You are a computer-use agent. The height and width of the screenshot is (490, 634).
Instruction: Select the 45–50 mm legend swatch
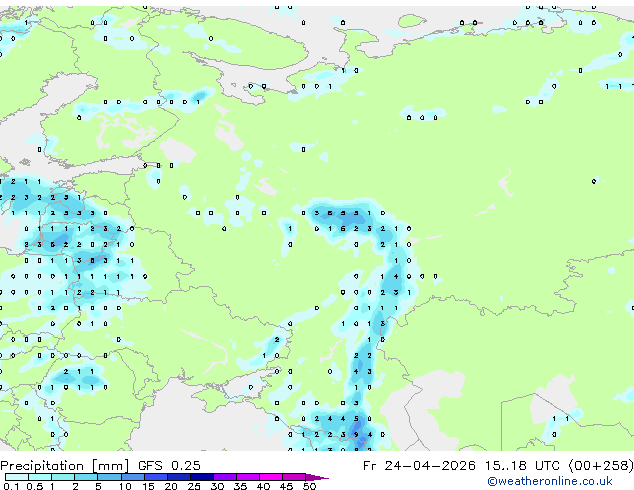(294, 477)
